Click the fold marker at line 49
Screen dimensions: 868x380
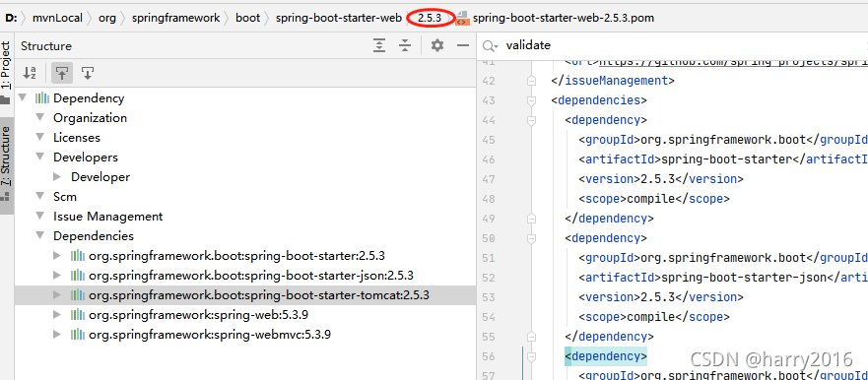(532, 219)
